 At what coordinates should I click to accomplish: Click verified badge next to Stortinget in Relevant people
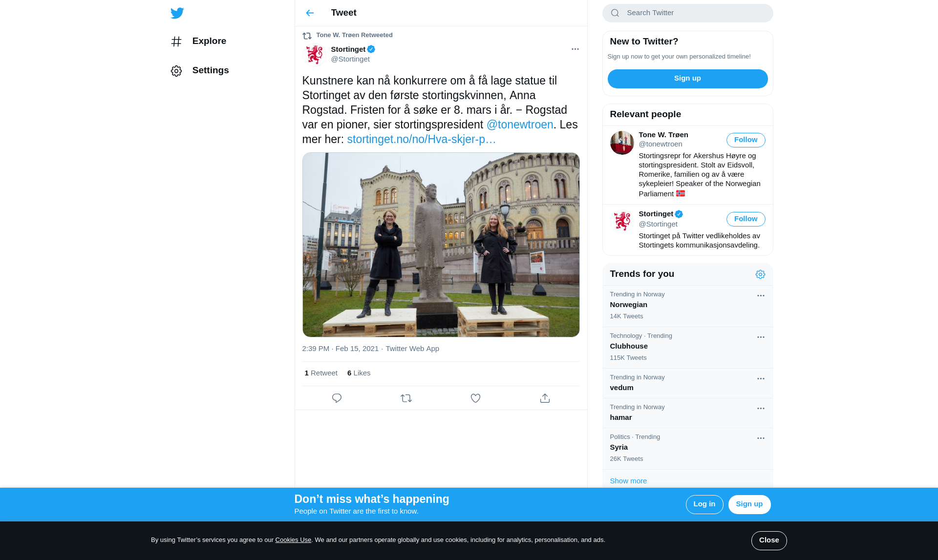point(679,214)
